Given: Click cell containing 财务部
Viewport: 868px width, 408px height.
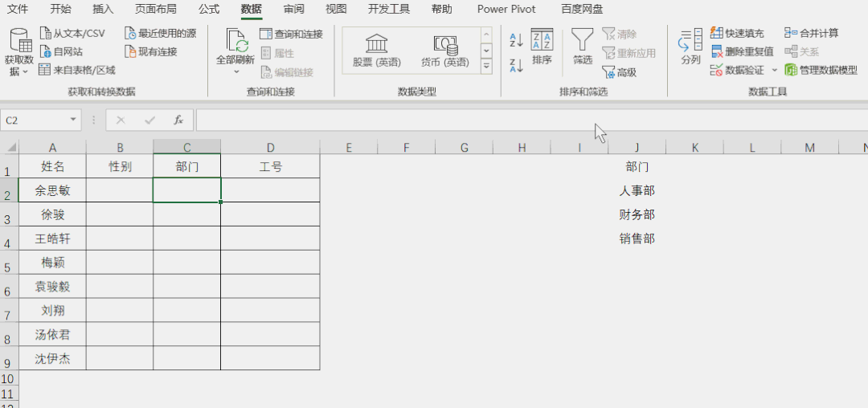Looking at the screenshot, I should click(637, 214).
